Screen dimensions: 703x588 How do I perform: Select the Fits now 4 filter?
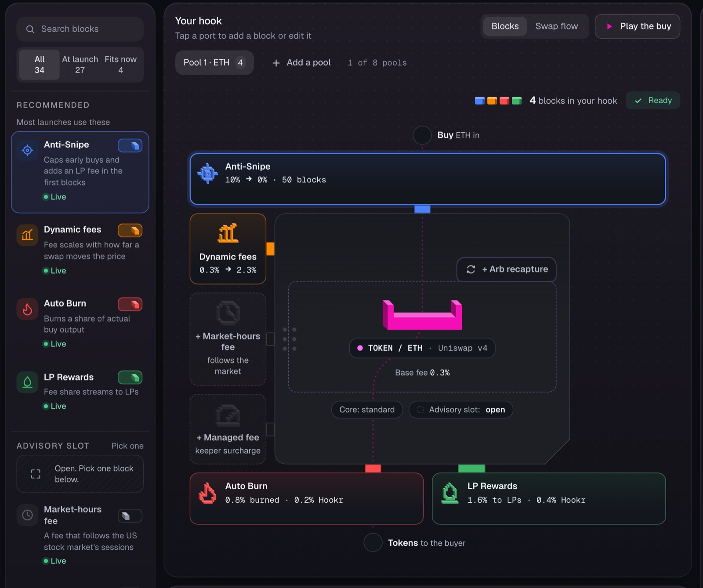pyautogui.click(x=121, y=65)
